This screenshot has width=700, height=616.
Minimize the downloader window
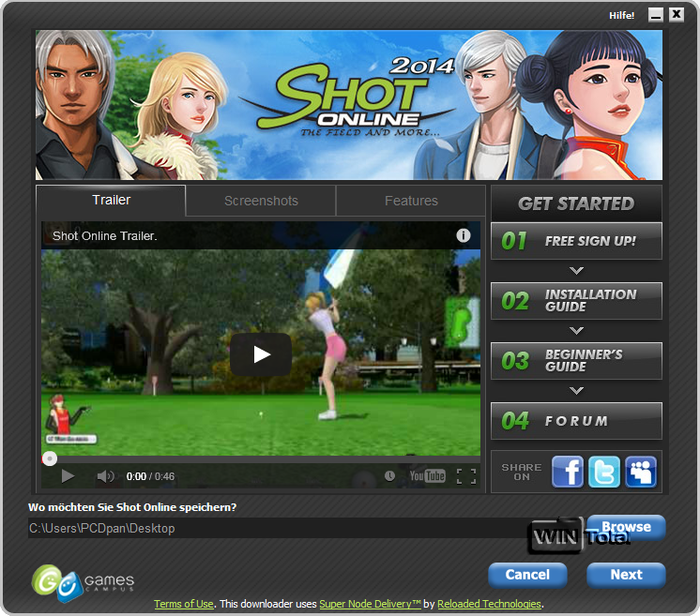coord(655,15)
